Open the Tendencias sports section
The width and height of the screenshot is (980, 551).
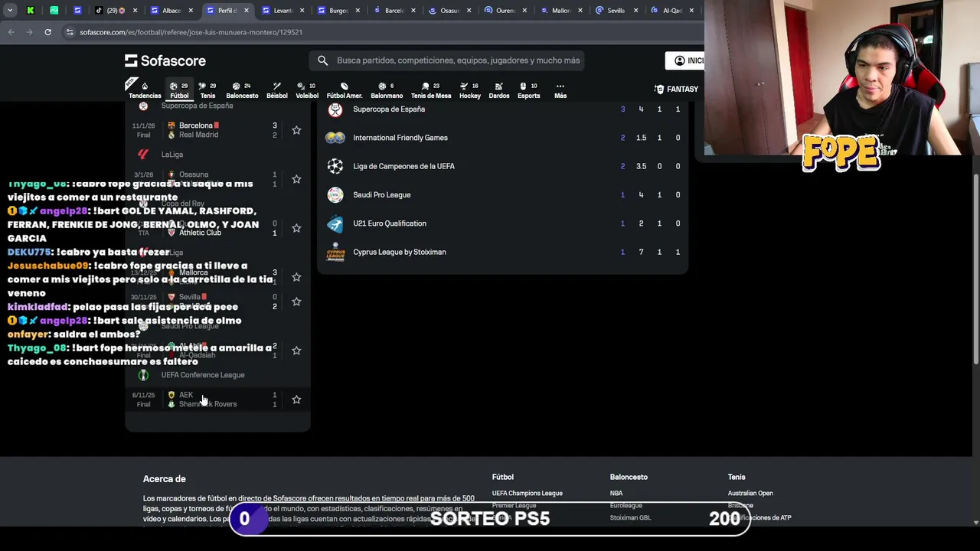pos(145,90)
